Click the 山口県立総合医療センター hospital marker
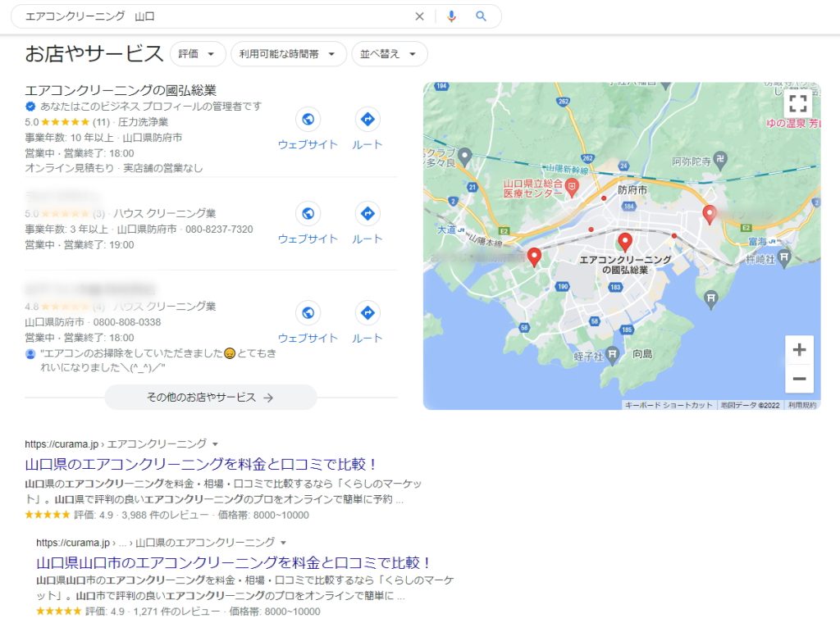 point(572,188)
